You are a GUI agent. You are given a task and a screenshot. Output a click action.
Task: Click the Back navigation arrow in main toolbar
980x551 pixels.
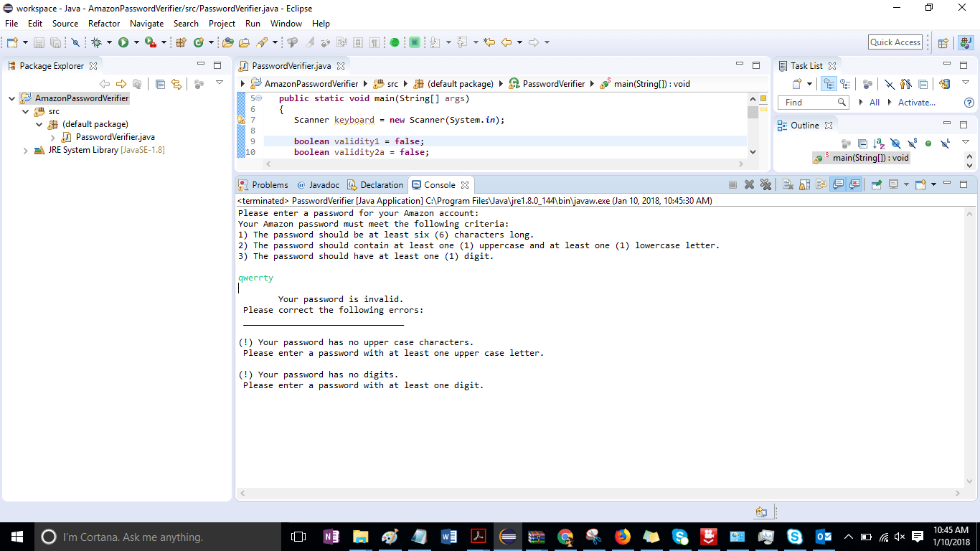[x=507, y=43]
